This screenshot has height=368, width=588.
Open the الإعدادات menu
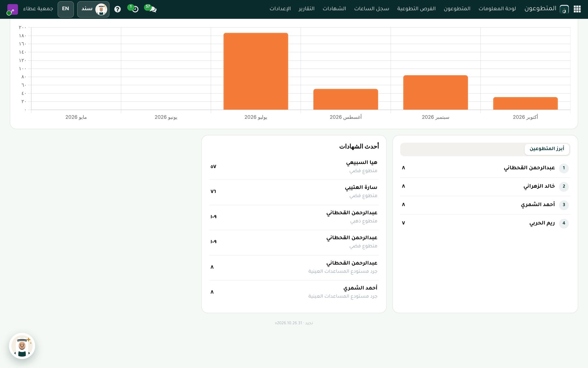(280, 9)
